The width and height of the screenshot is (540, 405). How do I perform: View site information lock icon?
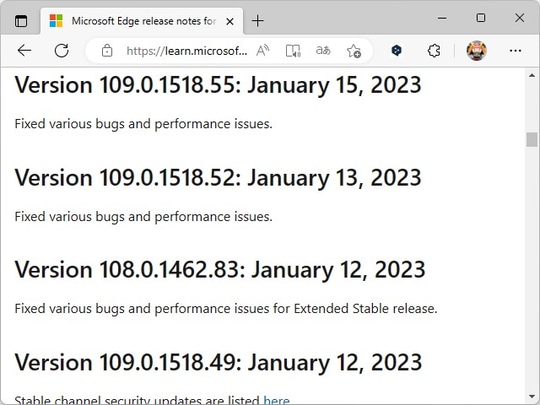coord(107,51)
